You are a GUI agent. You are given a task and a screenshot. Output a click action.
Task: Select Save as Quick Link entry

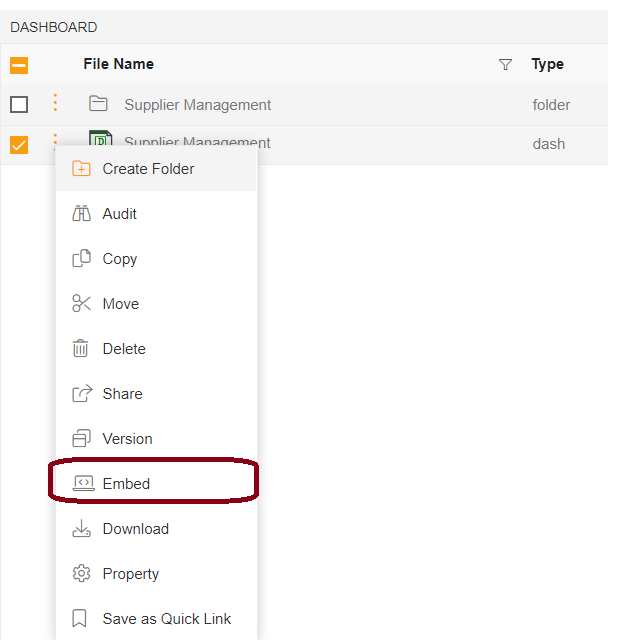[x=156, y=618]
